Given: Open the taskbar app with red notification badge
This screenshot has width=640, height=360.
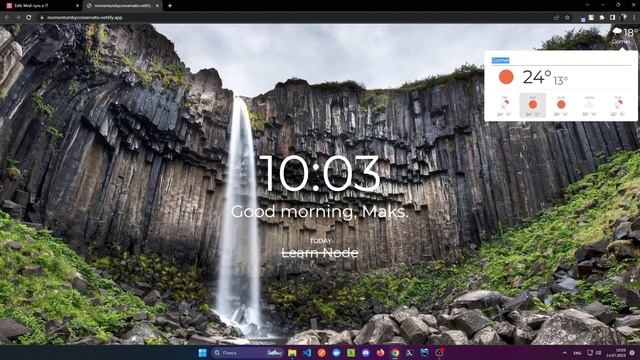Looking at the screenshot, I should (x=440, y=352).
